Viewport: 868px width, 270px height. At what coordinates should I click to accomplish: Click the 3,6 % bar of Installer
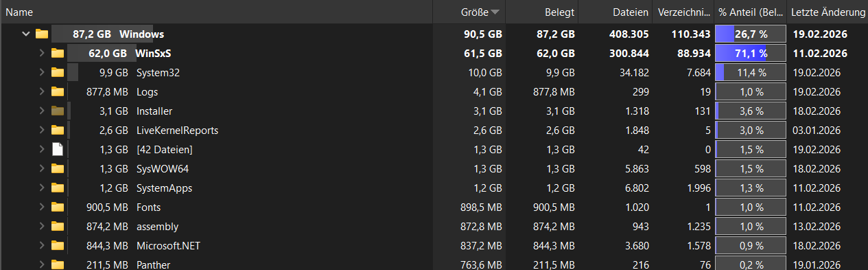[750, 111]
